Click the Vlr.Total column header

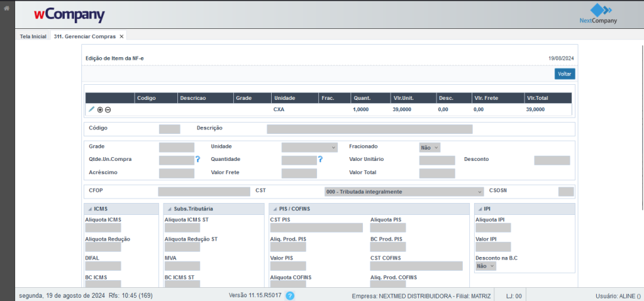(548, 98)
